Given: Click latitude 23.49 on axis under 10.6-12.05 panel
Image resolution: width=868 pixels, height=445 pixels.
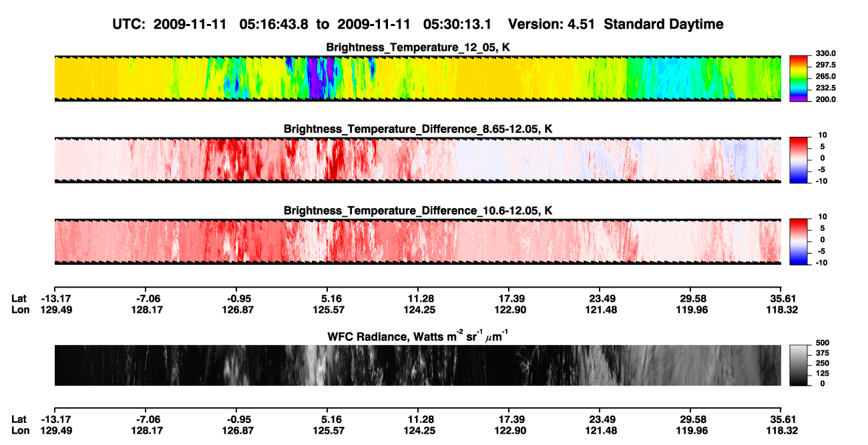Looking at the screenshot, I should click(x=600, y=298).
